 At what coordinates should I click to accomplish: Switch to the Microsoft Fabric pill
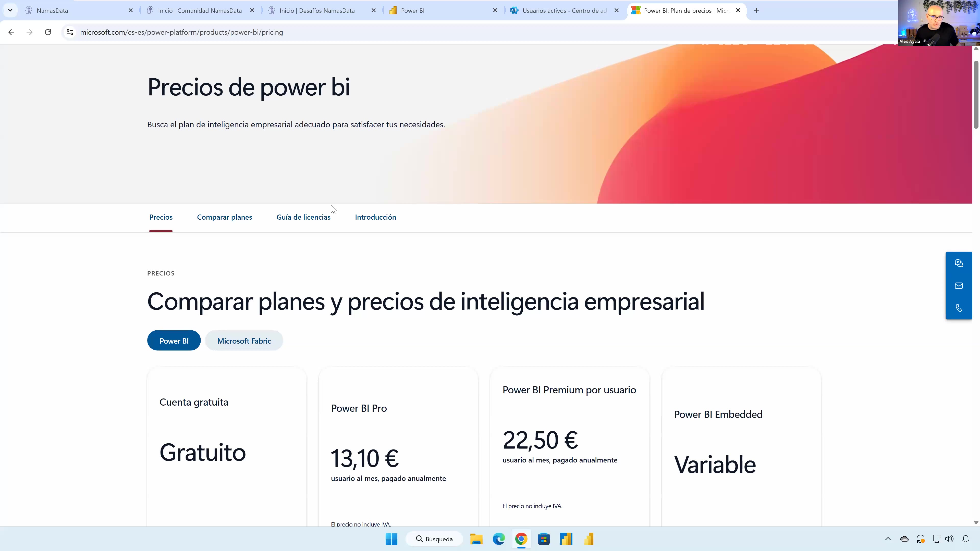pos(244,341)
